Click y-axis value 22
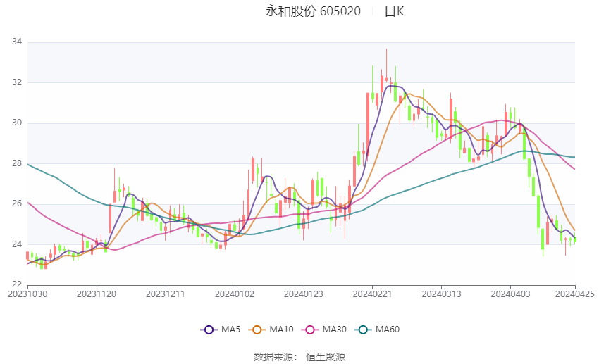 17,284
